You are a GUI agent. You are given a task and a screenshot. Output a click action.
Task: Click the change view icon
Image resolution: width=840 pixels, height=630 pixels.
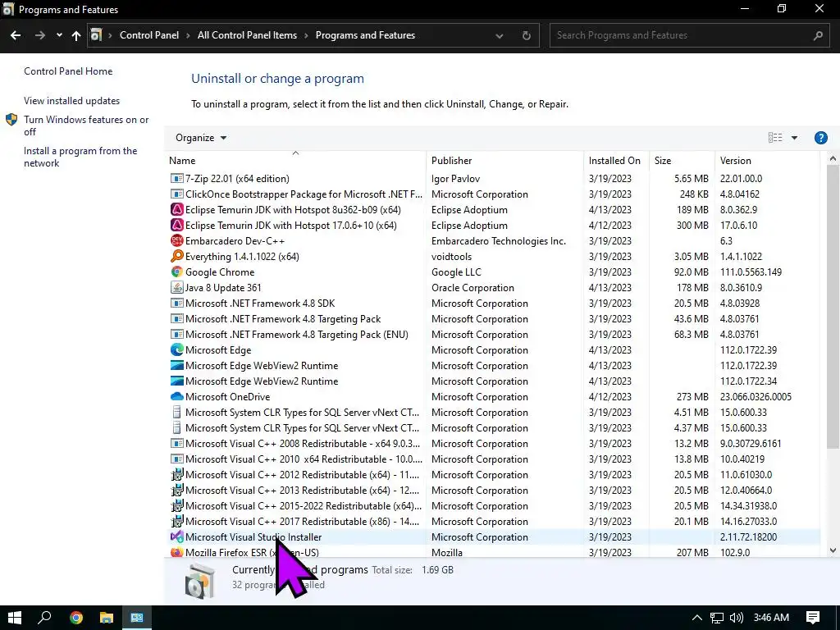pos(775,138)
